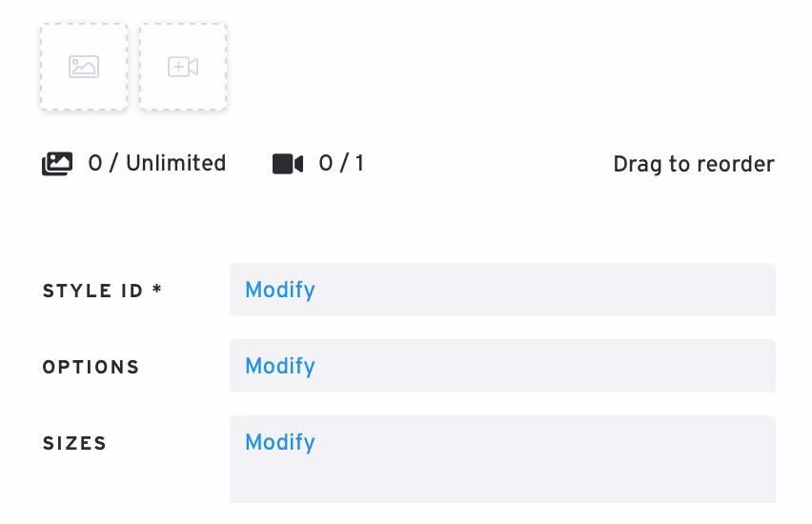Click the "0 / 1" video count text

(341, 163)
